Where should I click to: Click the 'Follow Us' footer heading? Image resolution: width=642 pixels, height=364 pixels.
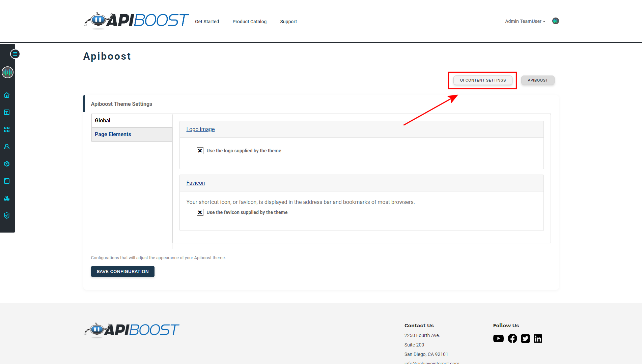(506, 326)
